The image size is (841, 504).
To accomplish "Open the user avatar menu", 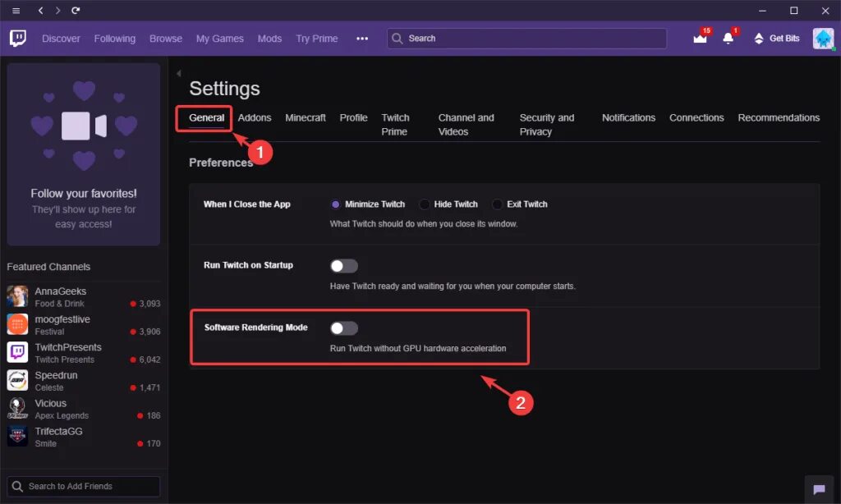I will click(823, 39).
